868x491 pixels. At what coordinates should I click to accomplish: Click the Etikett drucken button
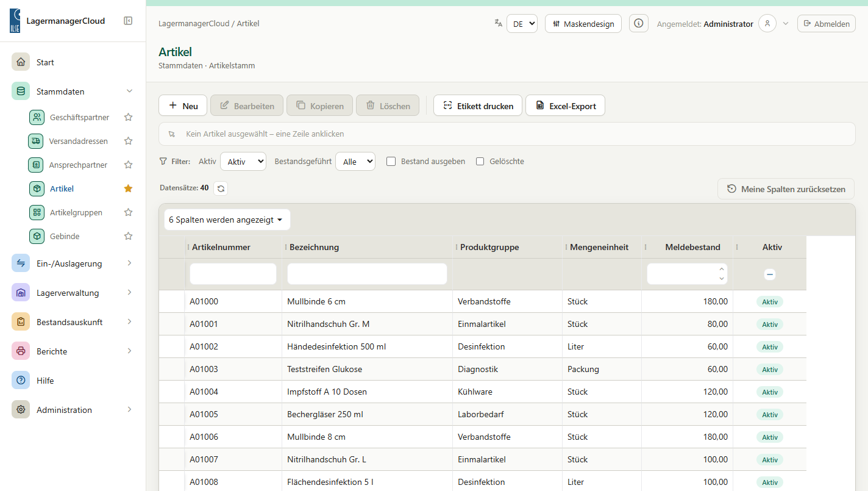click(478, 106)
